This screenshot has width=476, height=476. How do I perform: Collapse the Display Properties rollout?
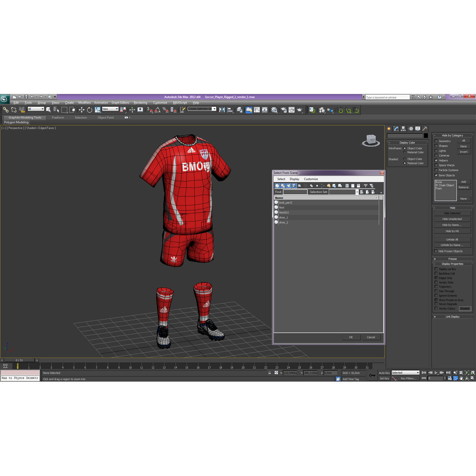[x=452, y=264]
